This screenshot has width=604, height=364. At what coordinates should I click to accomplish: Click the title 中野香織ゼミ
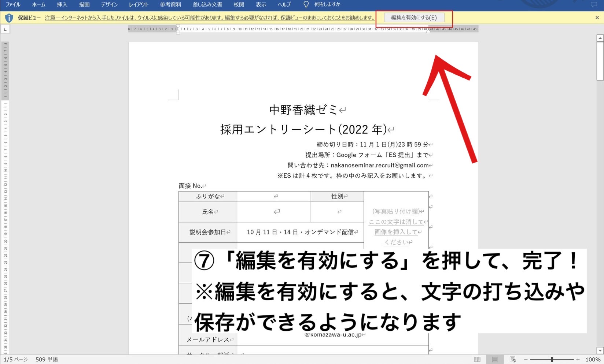tap(303, 109)
